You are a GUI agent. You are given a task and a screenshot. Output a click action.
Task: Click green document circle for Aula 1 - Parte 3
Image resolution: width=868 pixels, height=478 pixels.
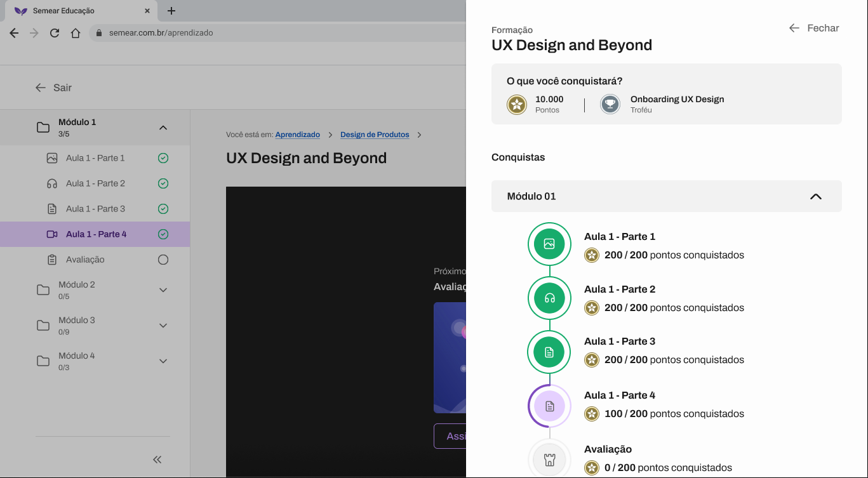(550, 352)
